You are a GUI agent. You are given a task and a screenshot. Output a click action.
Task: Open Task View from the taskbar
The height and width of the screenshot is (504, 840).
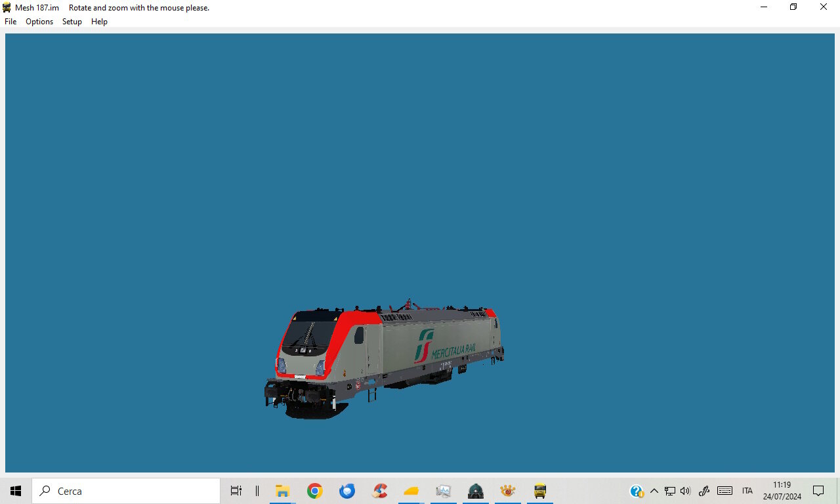click(x=236, y=491)
